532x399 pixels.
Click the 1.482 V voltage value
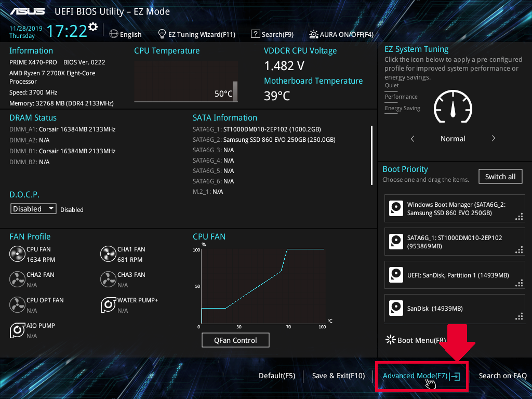[x=284, y=66]
